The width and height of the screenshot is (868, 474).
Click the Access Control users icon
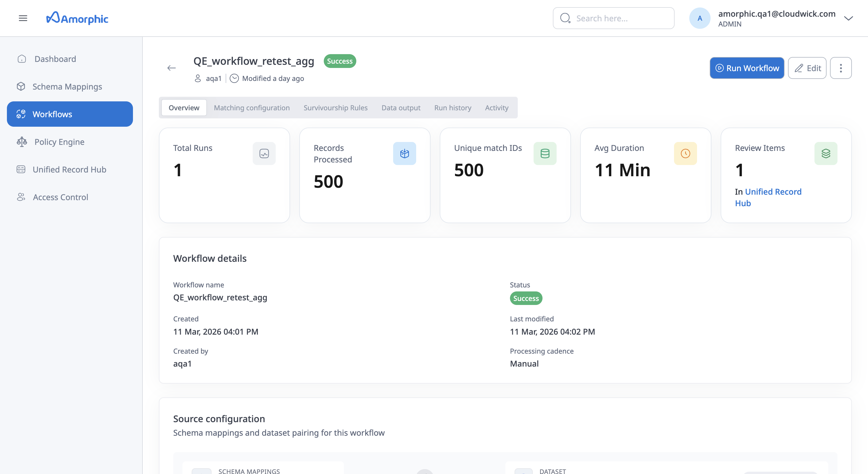(21, 197)
